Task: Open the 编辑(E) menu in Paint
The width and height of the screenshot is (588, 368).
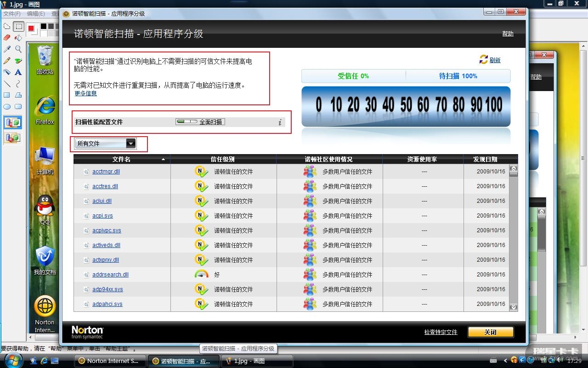Action: click(36, 14)
